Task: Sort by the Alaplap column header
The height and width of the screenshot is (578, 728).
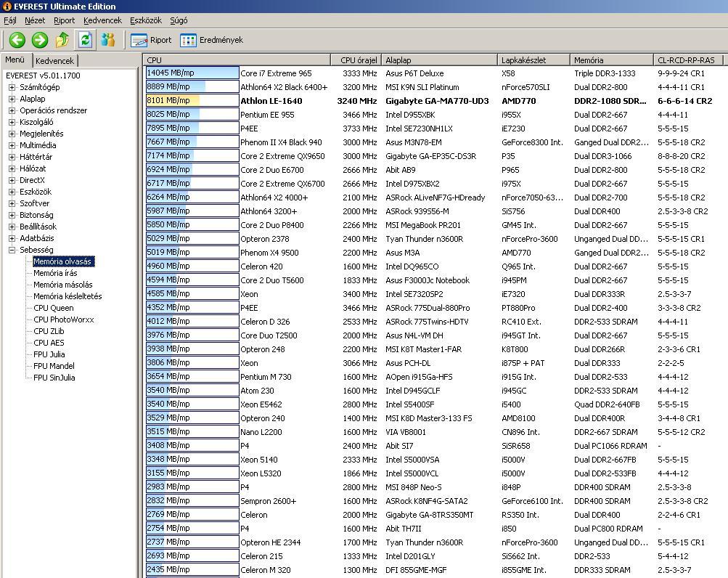Action: 439,60
